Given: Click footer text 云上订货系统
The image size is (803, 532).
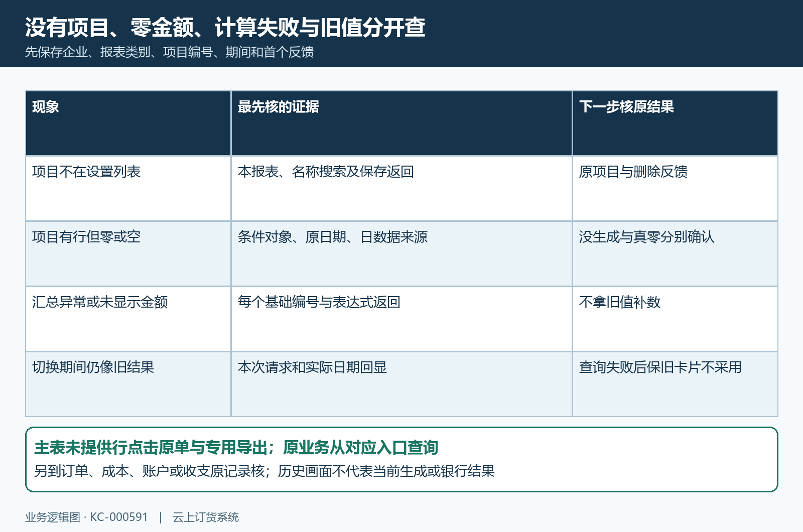Looking at the screenshot, I should 206,517.
